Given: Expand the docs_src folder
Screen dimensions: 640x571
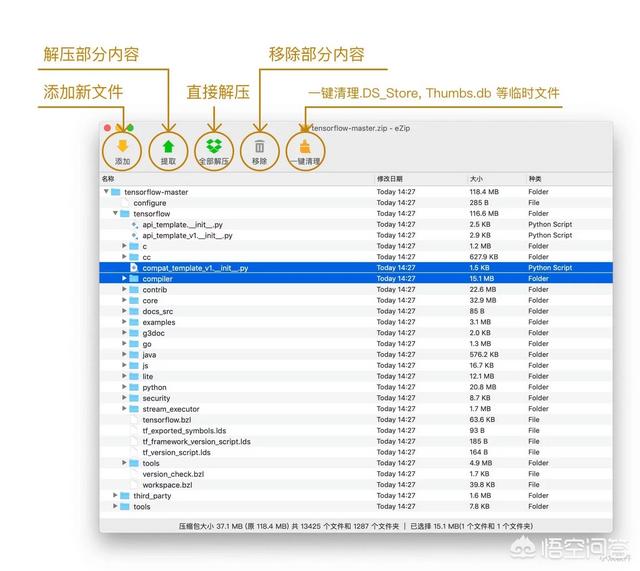Looking at the screenshot, I should (x=124, y=311).
